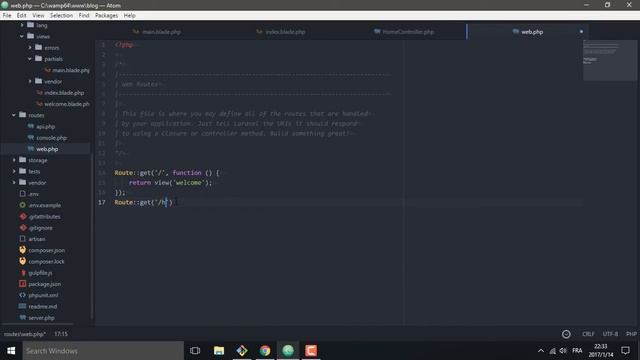Open composer.json from the tree
The width and height of the screenshot is (640, 360).
(x=47, y=250)
